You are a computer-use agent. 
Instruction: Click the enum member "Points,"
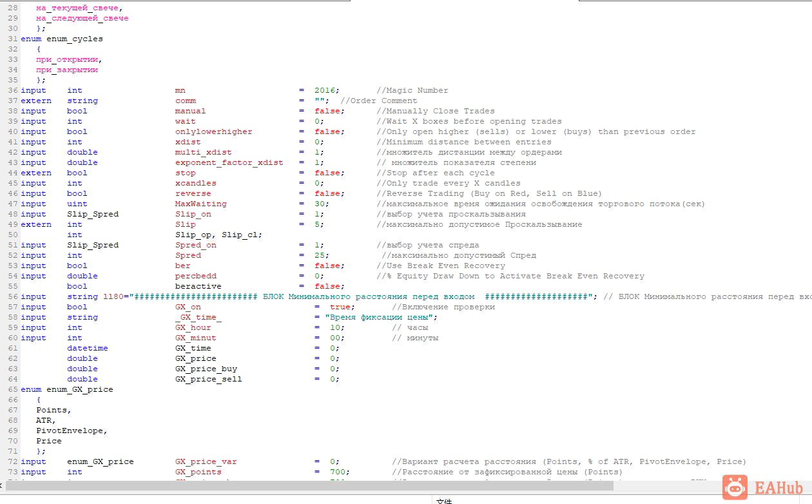tap(54, 410)
